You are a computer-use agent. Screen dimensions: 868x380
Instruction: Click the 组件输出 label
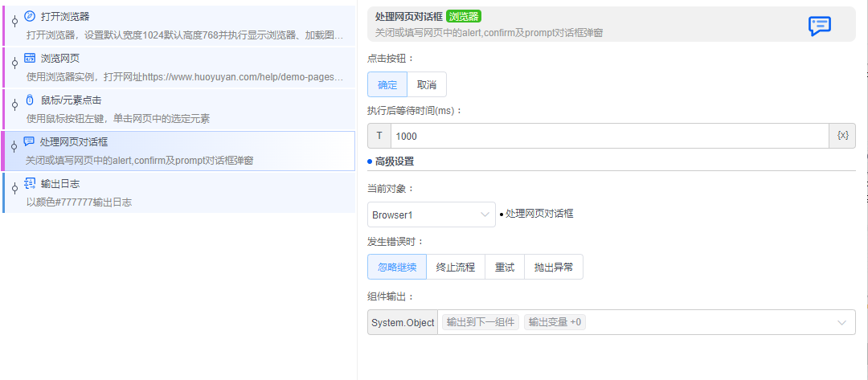pyautogui.click(x=391, y=296)
